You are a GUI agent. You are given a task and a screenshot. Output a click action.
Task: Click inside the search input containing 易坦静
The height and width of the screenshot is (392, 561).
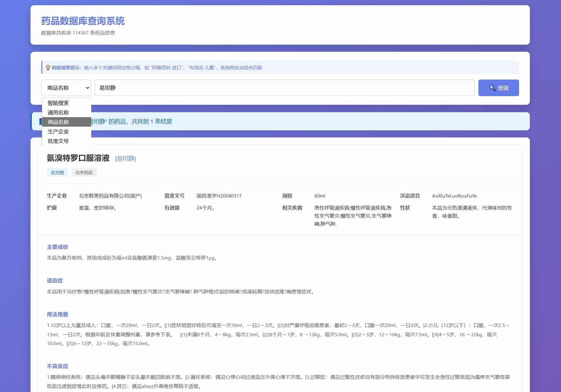(x=284, y=88)
